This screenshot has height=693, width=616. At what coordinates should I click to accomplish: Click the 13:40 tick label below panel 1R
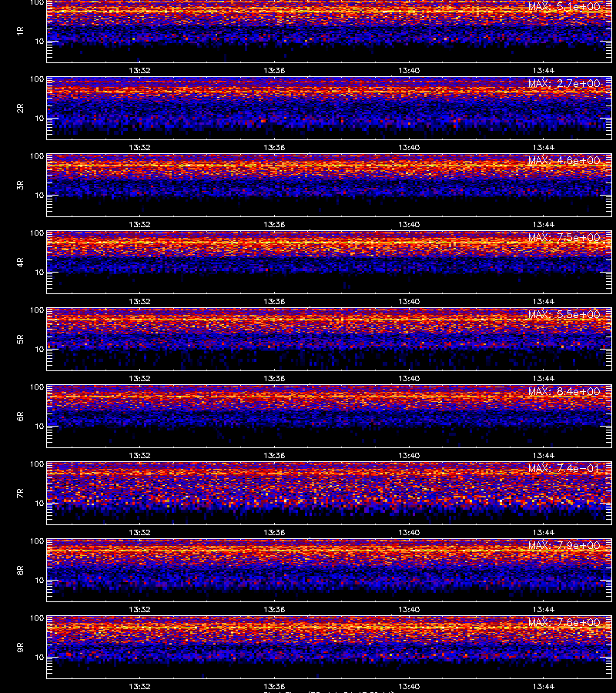point(409,70)
